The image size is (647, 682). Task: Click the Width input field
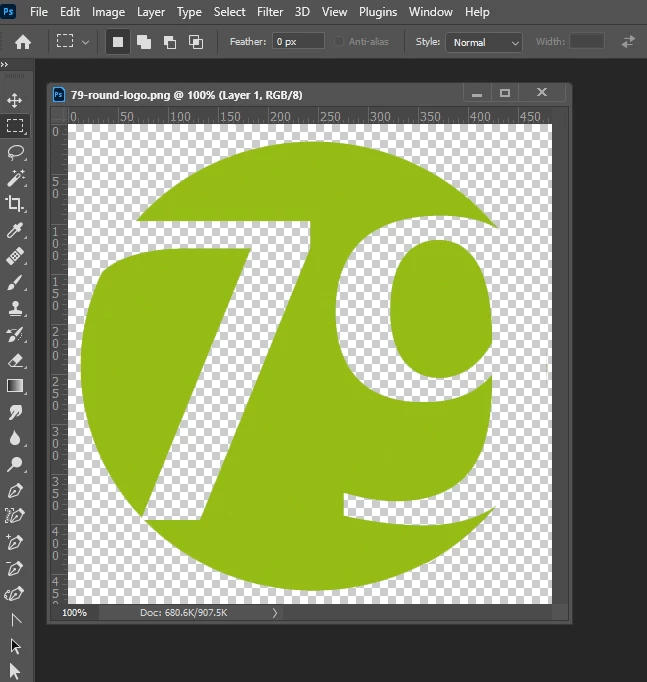click(587, 41)
